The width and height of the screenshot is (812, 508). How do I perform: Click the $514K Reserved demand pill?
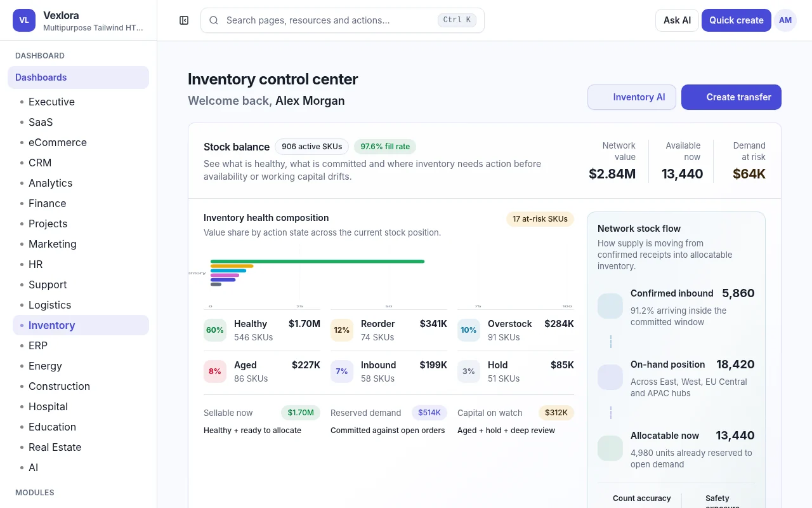(429, 413)
